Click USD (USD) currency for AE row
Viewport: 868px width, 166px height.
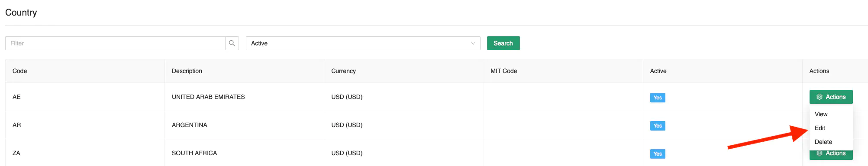(x=347, y=97)
